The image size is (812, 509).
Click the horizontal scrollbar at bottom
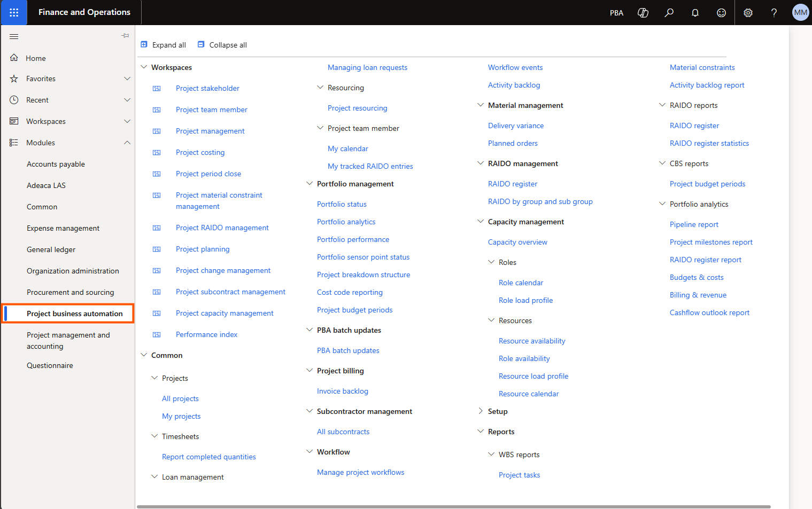pos(453,506)
